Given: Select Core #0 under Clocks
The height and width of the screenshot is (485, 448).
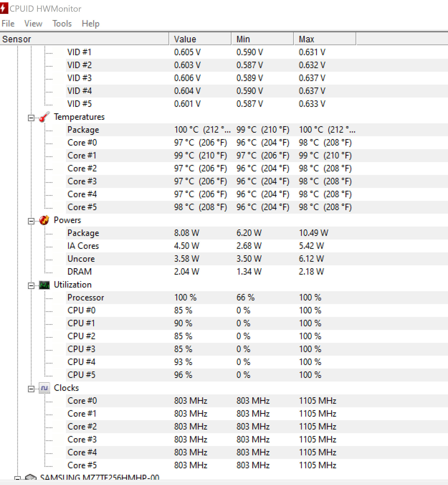Looking at the screenshot, I should (x=257, y=401).
